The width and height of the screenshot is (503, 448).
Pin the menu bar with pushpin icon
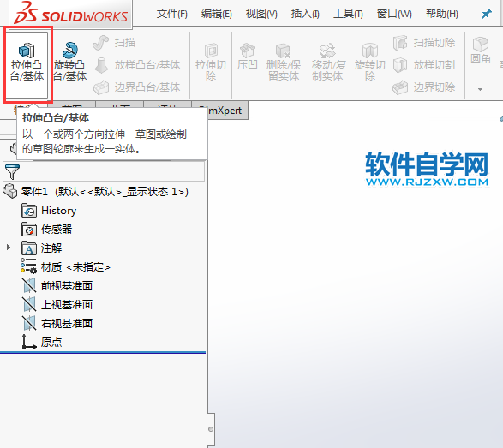tap(487, 14)
